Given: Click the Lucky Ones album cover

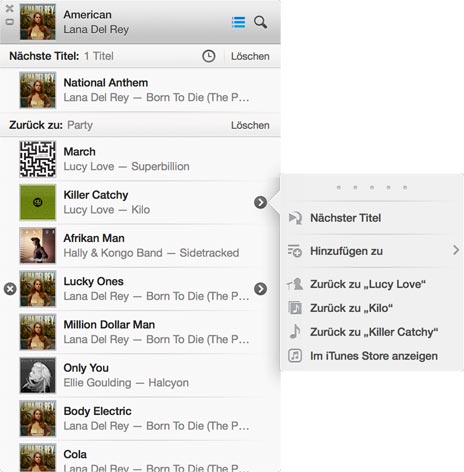Looking at the screenshot, I should 38,289.
